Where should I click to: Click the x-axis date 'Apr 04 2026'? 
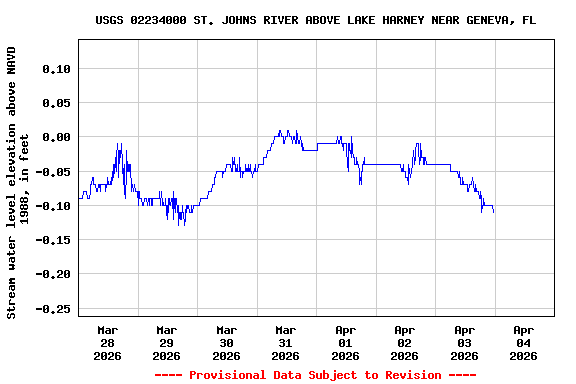coord(523,343)
